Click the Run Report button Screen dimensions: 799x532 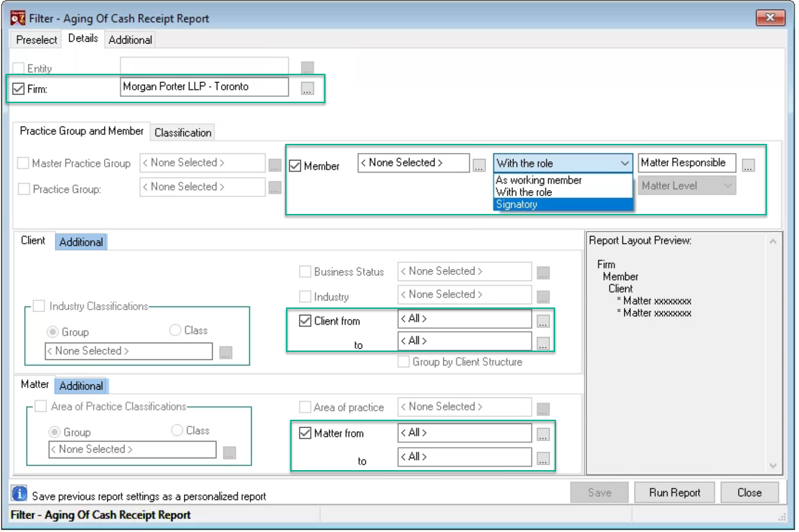click(675, 493)
